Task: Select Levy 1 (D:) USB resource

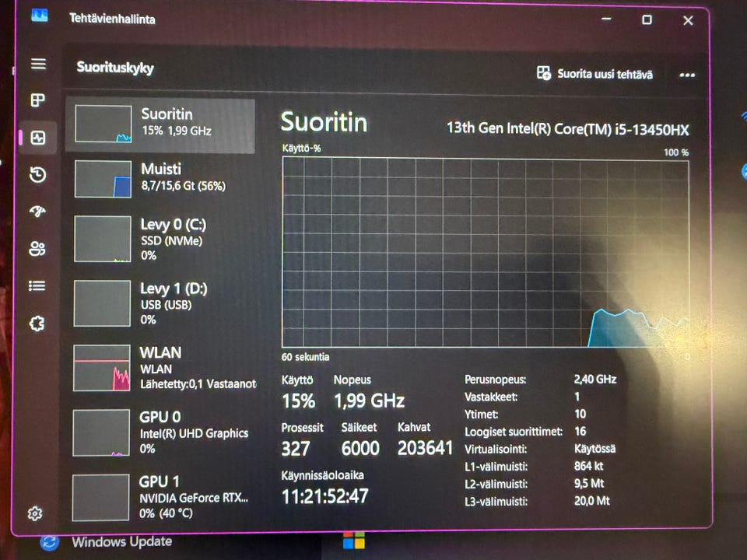Action: [160, 303]
